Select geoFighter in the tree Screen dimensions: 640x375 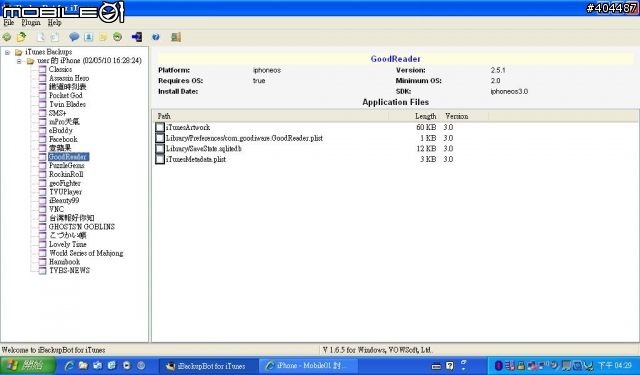click(65, 183)
